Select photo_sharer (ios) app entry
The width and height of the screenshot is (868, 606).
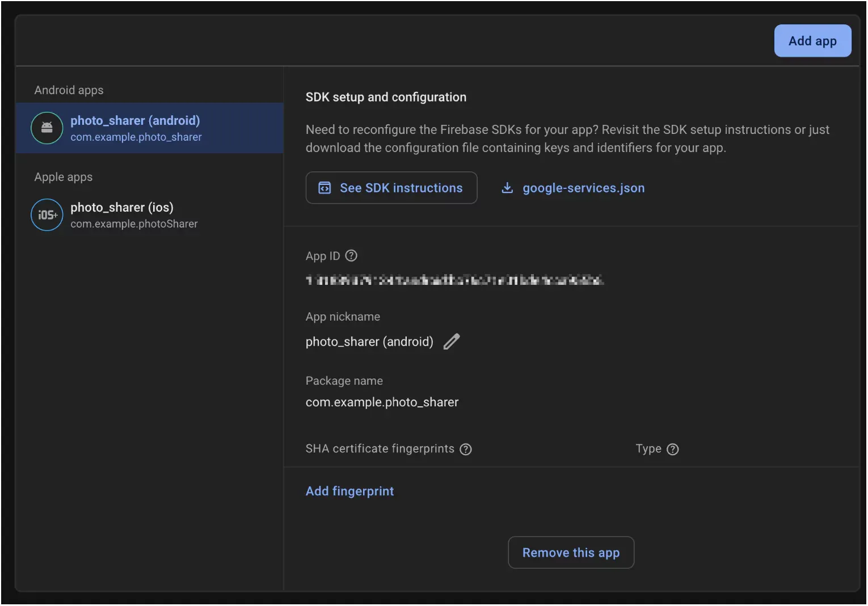point(150,215)
